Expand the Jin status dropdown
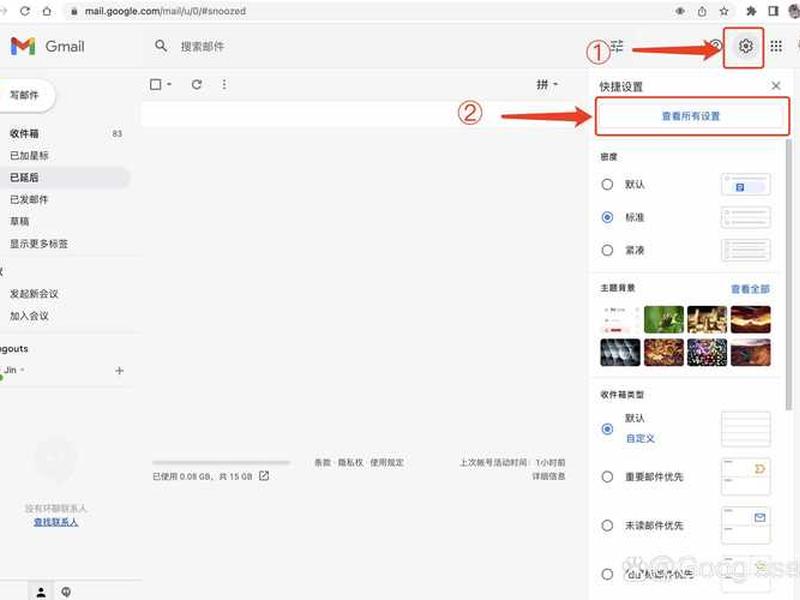Screen dimensions: 800x600 [x=22, y=370]
